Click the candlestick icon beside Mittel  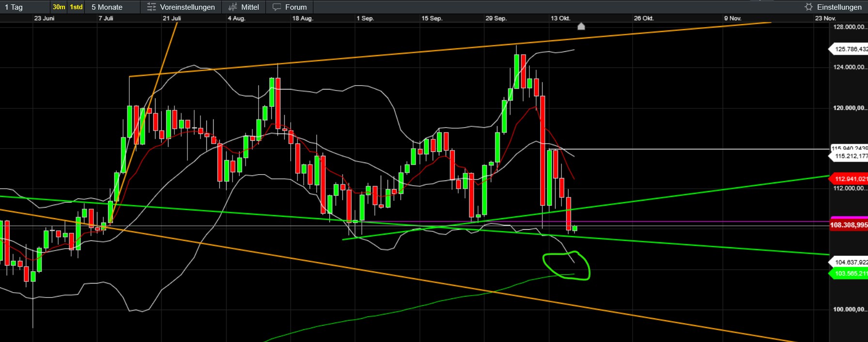click(232, 7)
